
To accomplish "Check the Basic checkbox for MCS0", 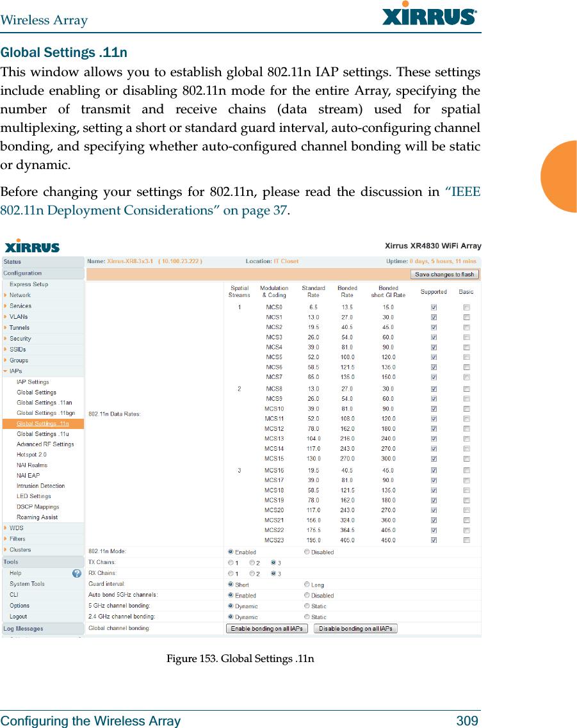I will 466,307.
